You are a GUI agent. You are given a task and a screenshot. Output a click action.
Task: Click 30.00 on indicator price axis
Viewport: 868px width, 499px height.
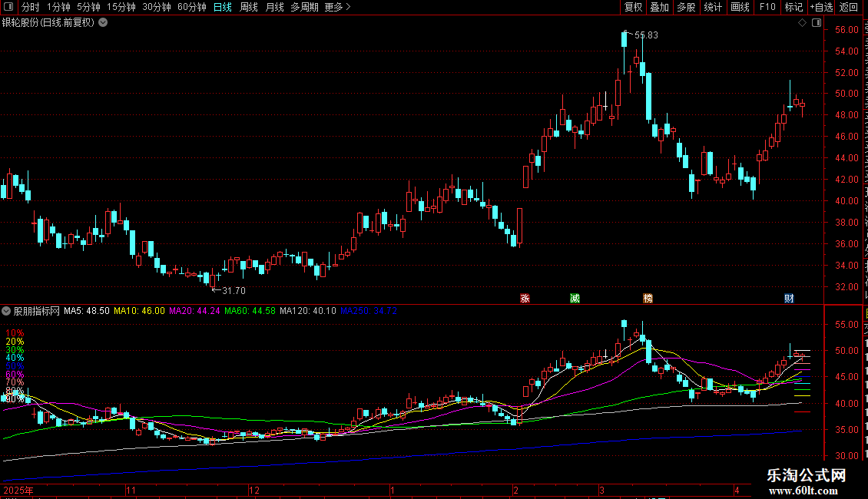847,456
